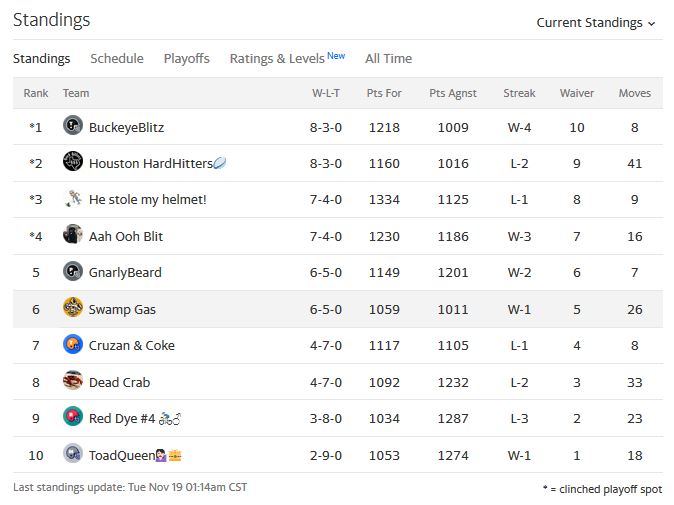Click BuckeyeBlitz team helmet avatar
This screenshot has height=505, width=674.
pos(73,126)
